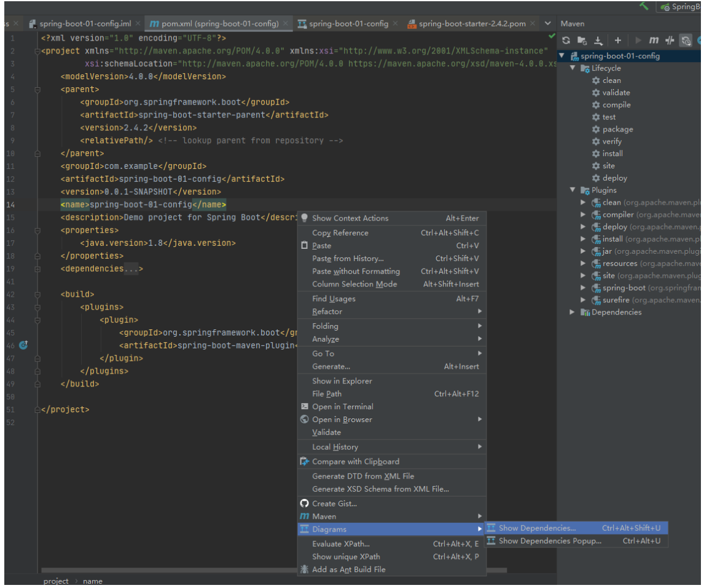Collapse the build tag fold marker on line 42
Viewport: 704px width, 588px height.
click(x=37, y=295)
